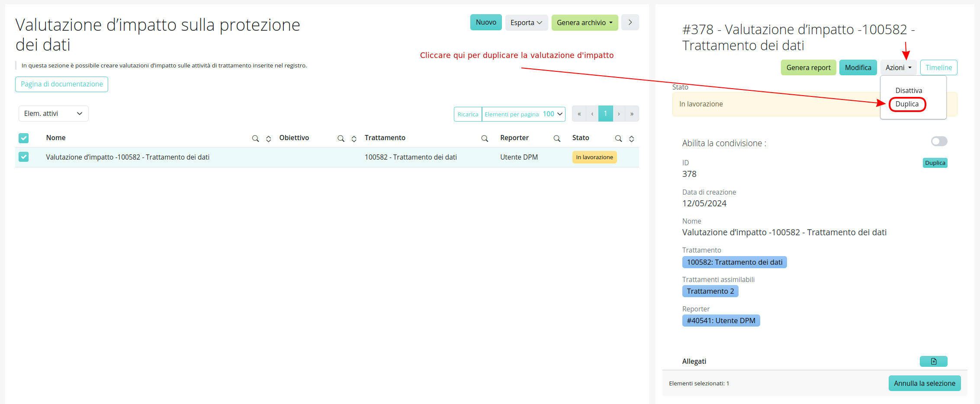The width and height of the screenshot is (980, 404).
Task: Search in the Nome column
Action: click(x=255, y=138)
